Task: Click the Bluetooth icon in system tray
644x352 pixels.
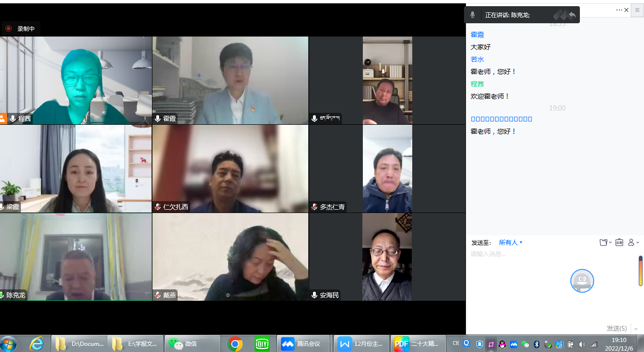Action: [x=537, y=344]
